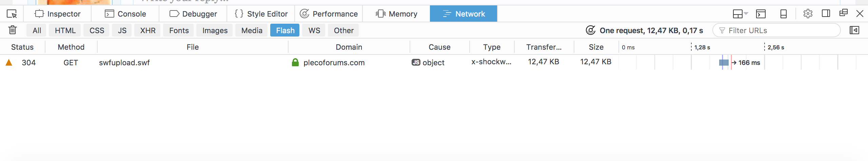Viewport: 868px width, 161px height.
Task: Open the performance analysis stopwatch icon
Action: (x=590, y=30)
